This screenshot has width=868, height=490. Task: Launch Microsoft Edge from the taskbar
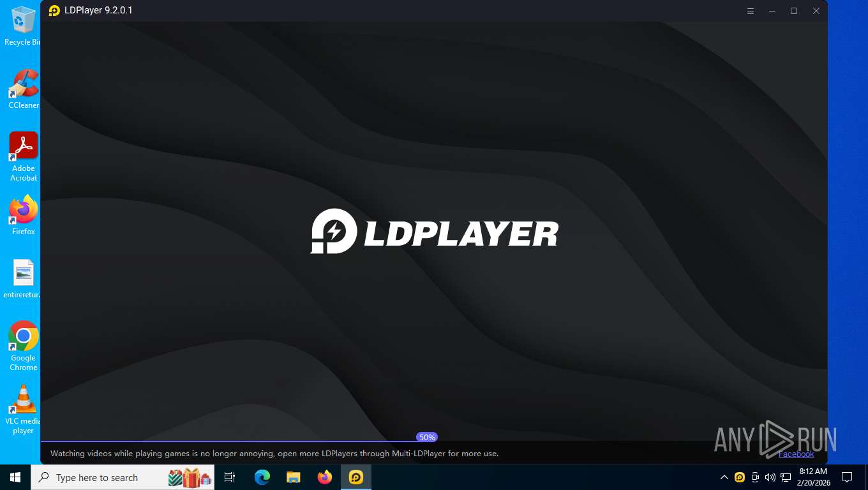click(262, 477)
